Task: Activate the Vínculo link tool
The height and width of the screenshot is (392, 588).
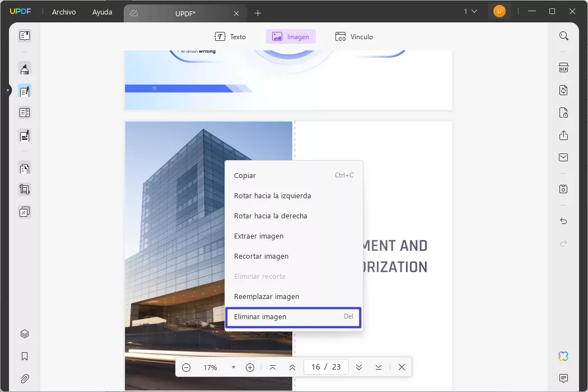Action: 354,37
